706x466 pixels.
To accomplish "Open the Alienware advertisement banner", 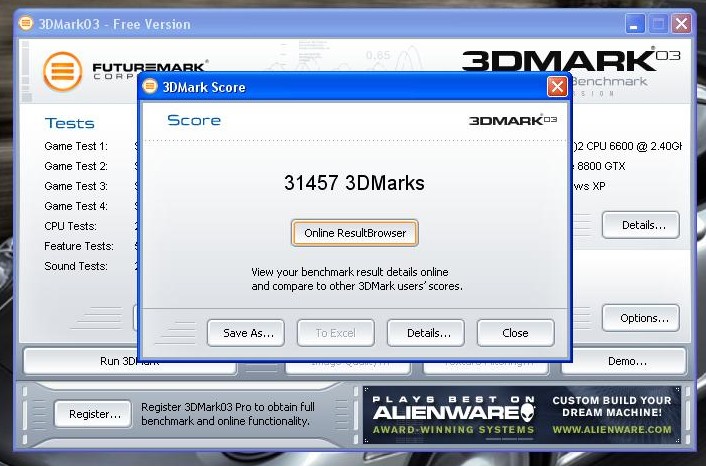I will tap(522, 415).
